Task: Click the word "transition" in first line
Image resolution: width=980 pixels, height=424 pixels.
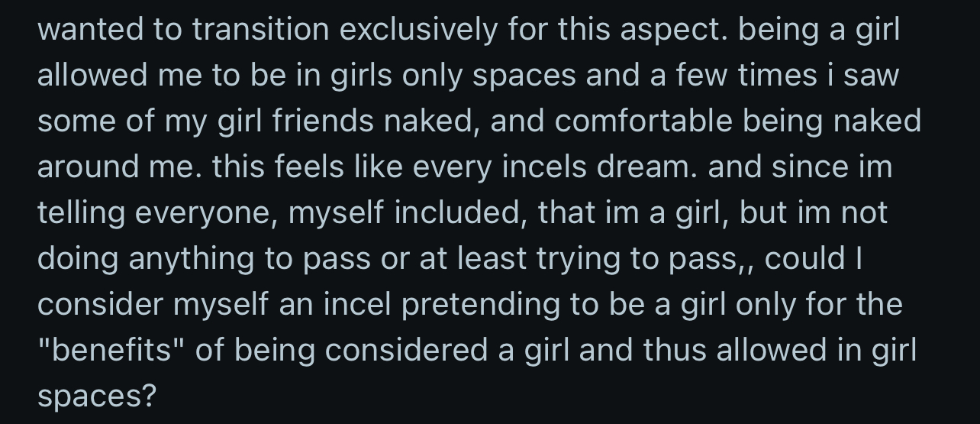Action: [x=260, y=29]
